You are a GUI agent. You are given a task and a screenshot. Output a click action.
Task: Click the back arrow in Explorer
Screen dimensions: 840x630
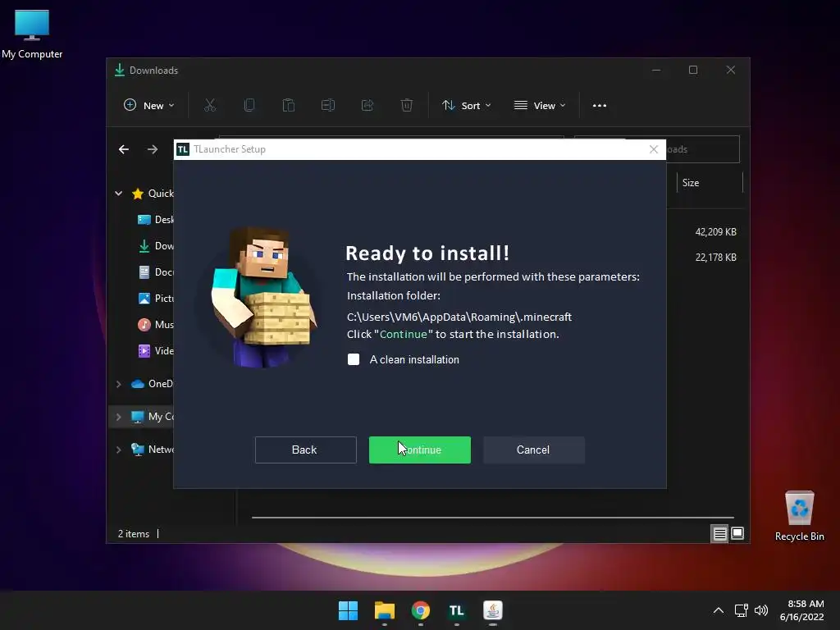124,149
